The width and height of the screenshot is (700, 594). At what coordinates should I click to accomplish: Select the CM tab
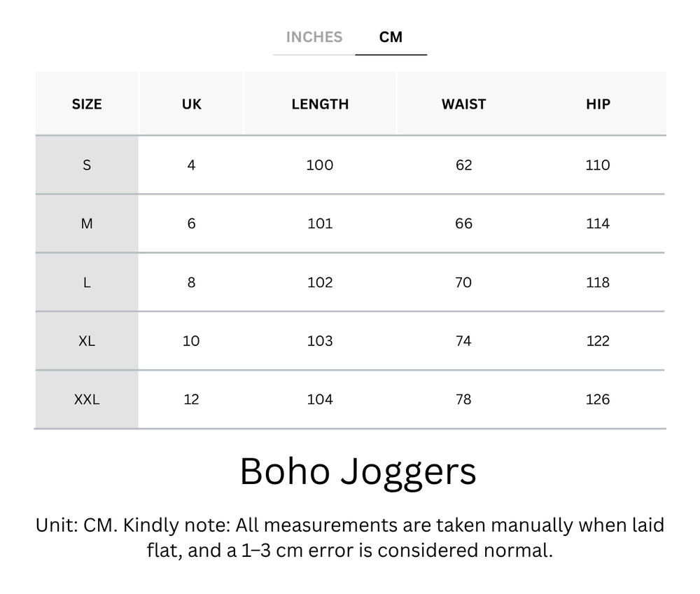coord(391,37)
